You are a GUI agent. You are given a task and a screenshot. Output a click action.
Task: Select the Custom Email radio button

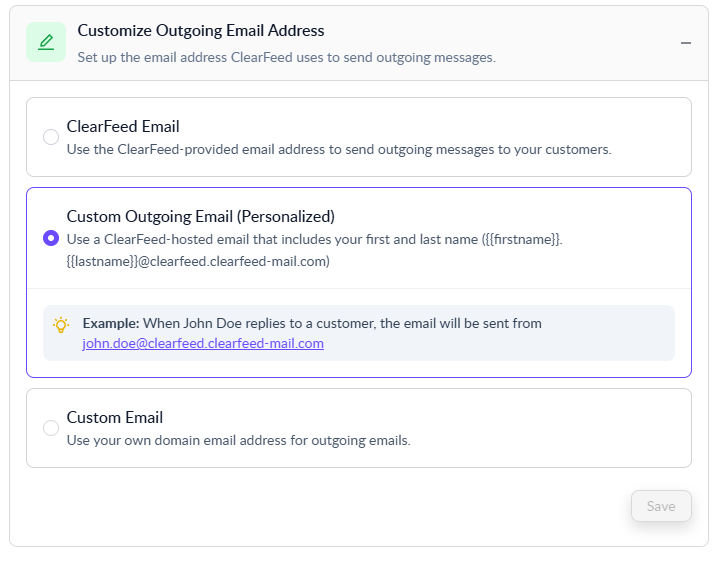click(x=51, y=428)
